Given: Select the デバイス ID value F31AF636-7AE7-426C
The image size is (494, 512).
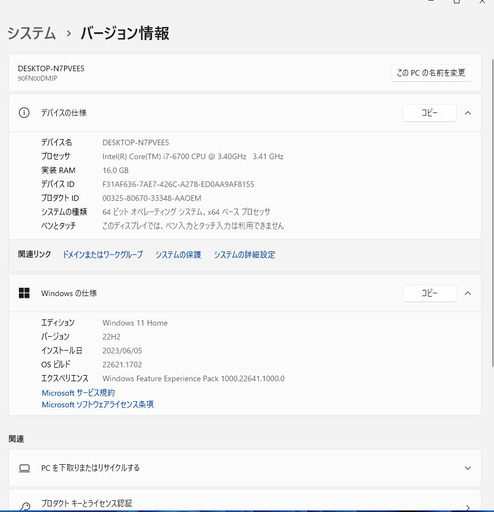Looking at the screenshot, I should (x=178, y=184).
